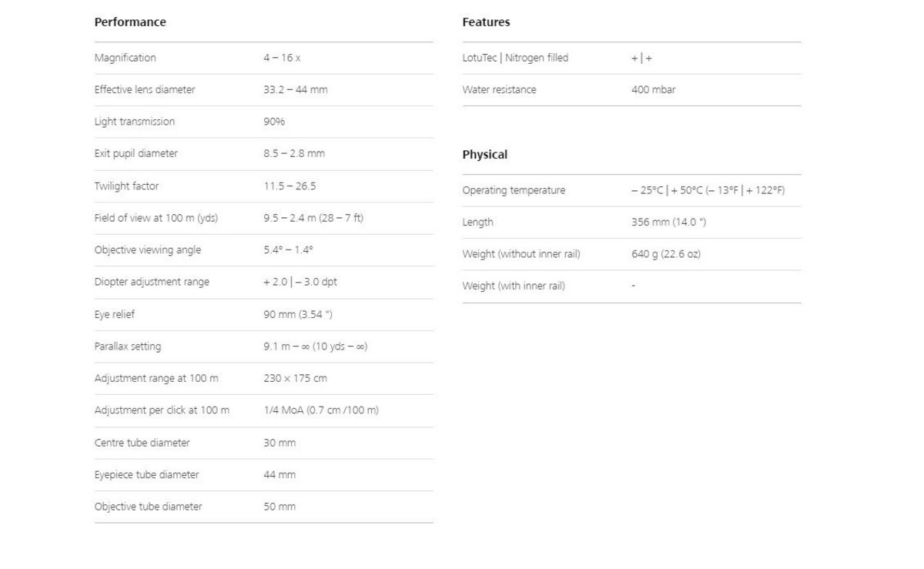Click the 400 mbar water resistance value
Image resolution: width=924 pixels, height=569 pixels.
653,89
